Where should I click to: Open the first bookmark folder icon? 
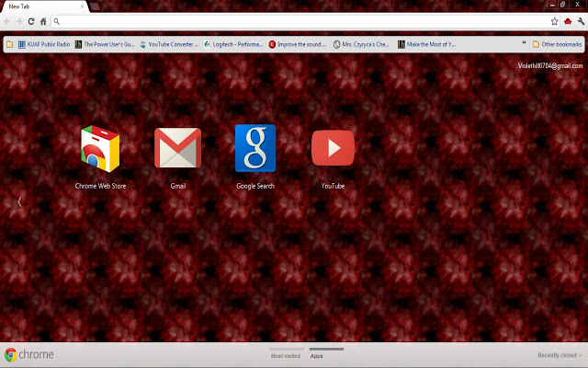[10, 44]
